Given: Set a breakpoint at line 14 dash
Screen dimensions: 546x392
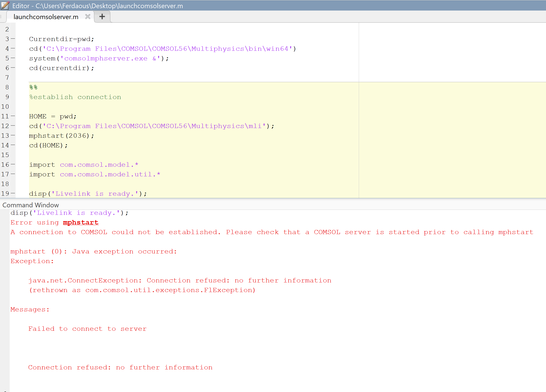Looking at the screenshot, I should tap(13, 145).
